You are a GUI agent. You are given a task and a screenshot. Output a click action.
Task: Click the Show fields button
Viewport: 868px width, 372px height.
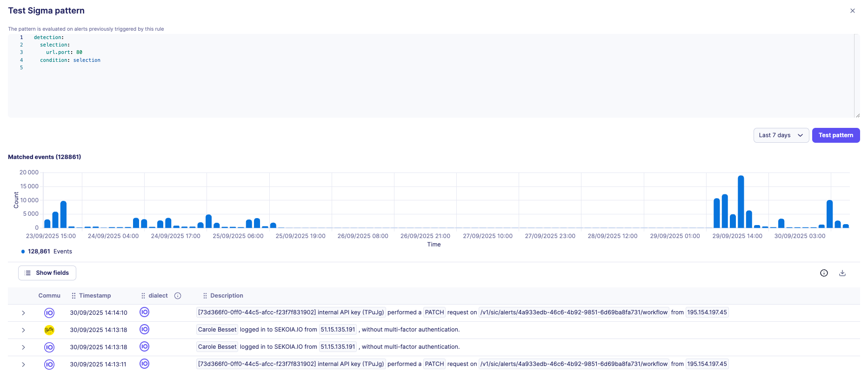tap(47, 273)
